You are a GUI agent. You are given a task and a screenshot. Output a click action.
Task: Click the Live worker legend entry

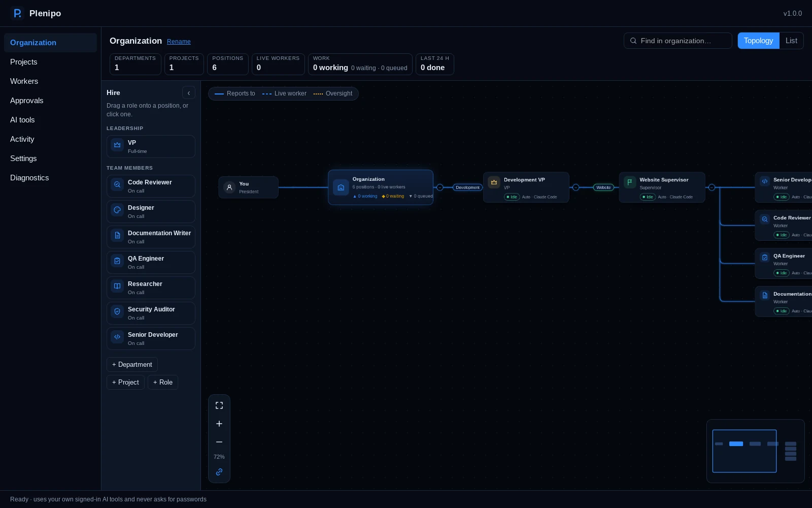[284, 93]
